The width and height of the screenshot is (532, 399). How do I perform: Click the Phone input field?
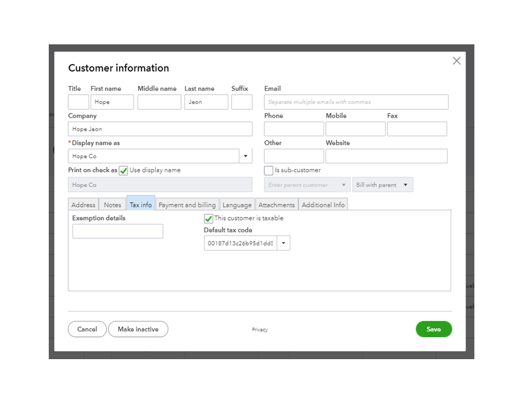click(294, 129)
